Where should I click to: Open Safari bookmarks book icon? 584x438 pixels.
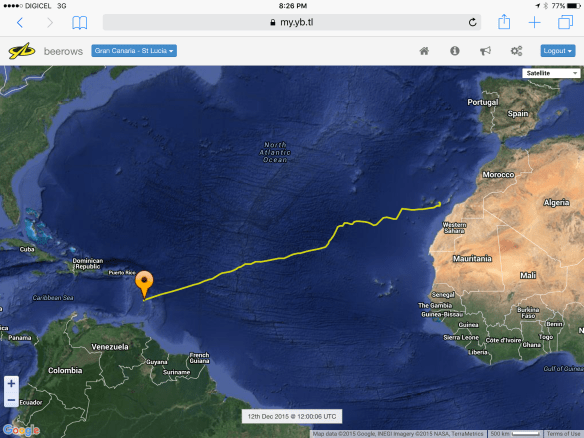(x=79, y=23)
